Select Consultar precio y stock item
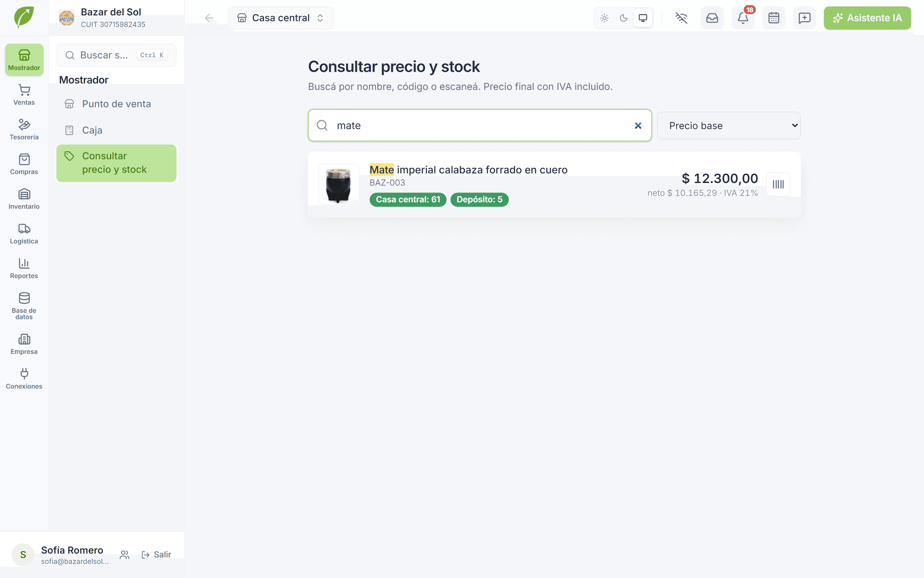Image resolution: width=924 pixels, height=578 pixels. click(116, 163)
